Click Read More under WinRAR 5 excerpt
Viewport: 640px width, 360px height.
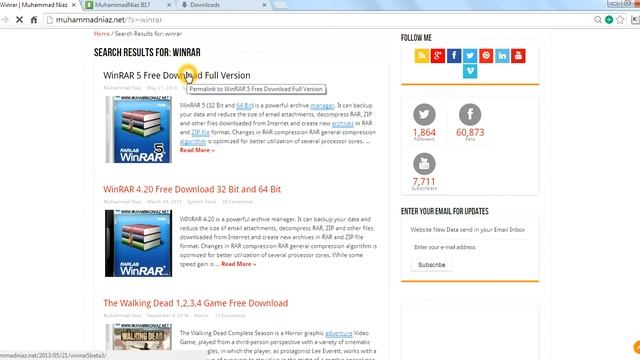point(197,150)
